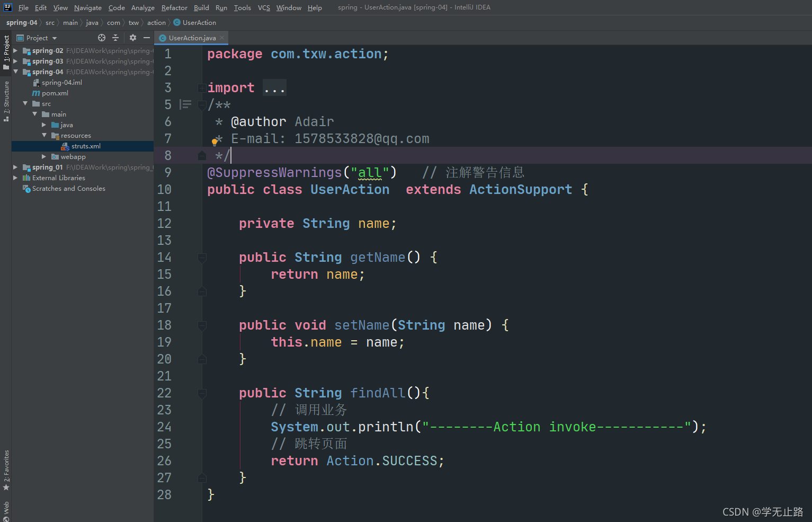This screenshot has width=812, height=522.
Task: Fold the findAll method at line 22
Action: pos(202,393)
